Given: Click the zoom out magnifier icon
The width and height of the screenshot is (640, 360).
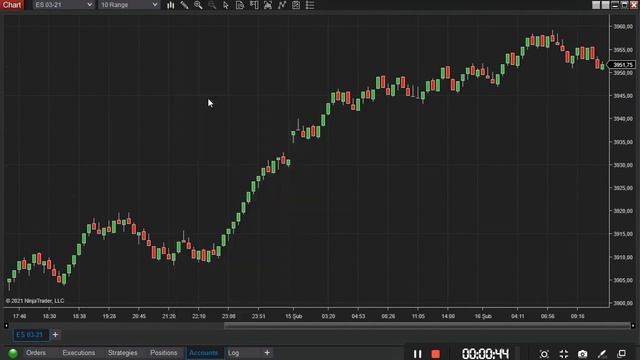Looking at the screenshot, I should click(x=212, y=5).
